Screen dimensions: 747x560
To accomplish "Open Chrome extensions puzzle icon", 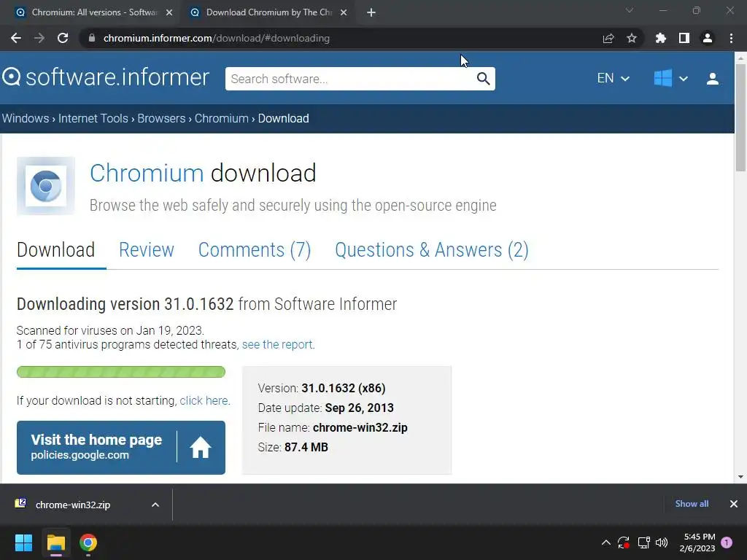I will coord(661,38).
